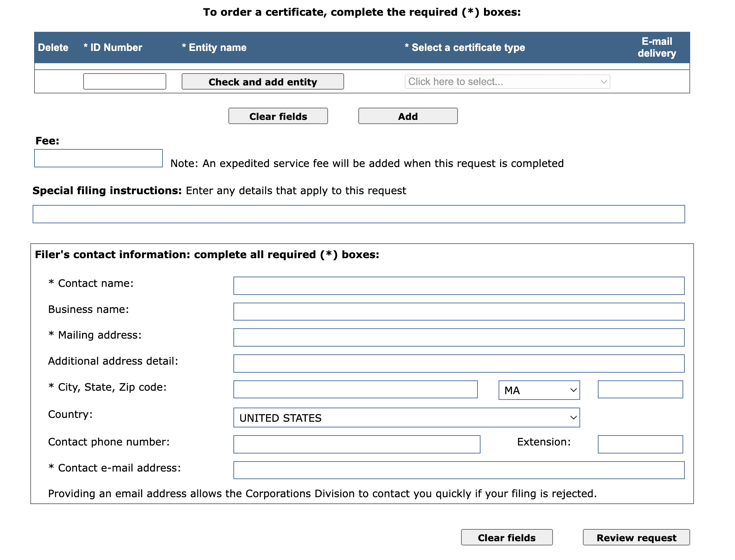This screenshot has width=735, height=560.
Task: Click the Mailing address input field
Action: click(x=459, y=337)
